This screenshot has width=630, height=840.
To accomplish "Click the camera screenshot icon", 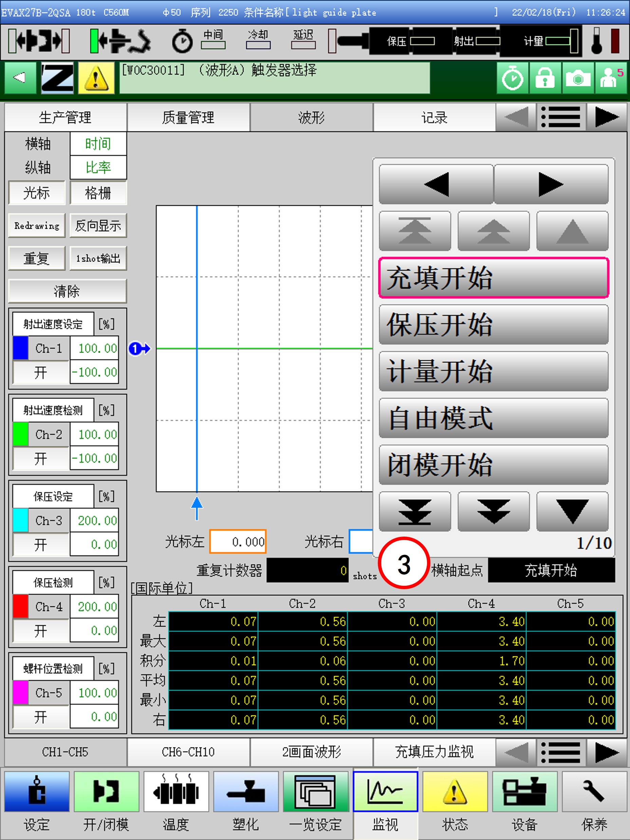I will tap(578, 78).
